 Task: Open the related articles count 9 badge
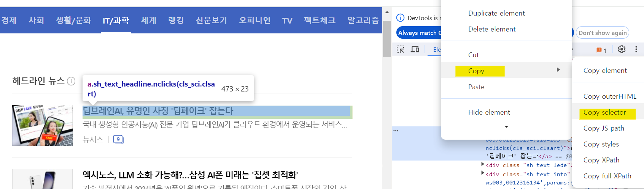click(x=118, y=140)
